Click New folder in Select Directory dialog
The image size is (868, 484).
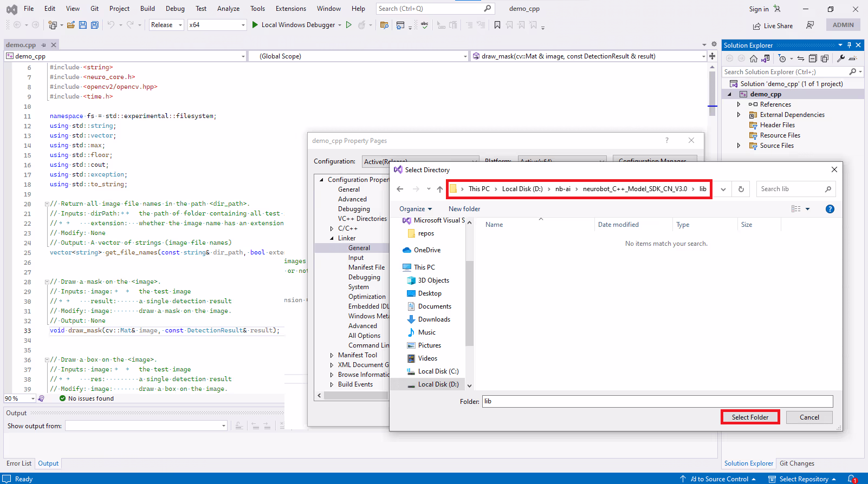click(x=464, y=209)
